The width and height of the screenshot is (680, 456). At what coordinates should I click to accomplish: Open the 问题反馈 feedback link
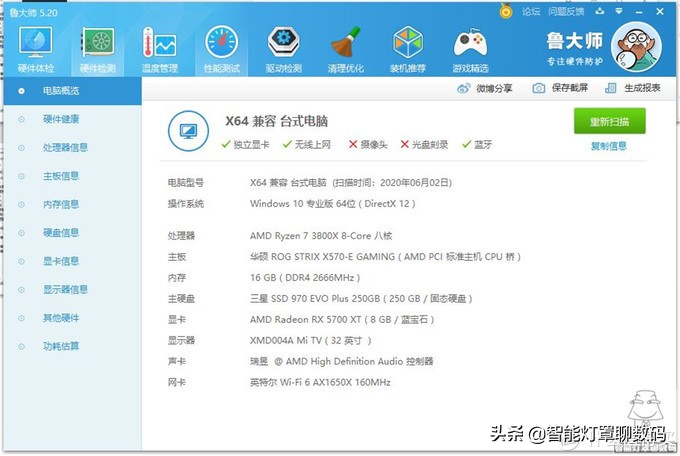566,12
